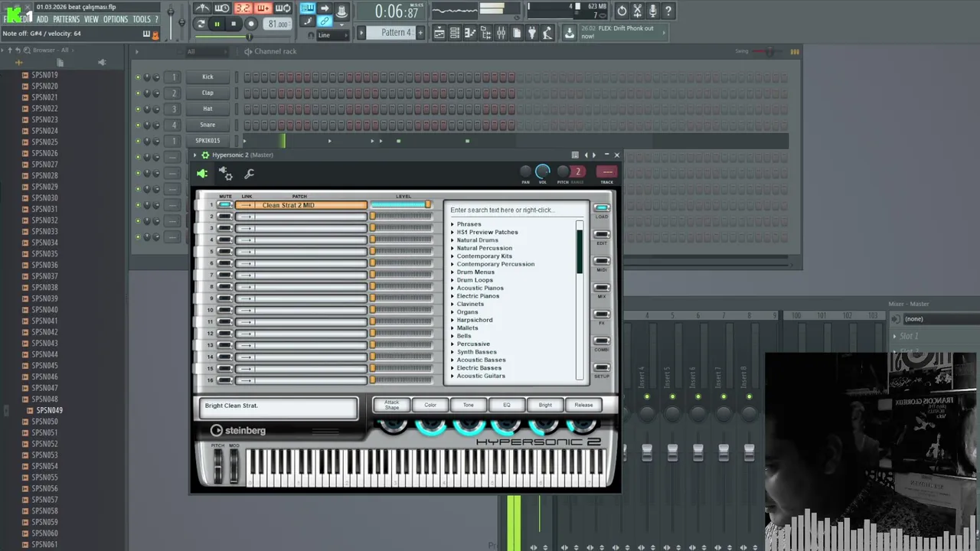Toggle the Snare channel mute LED
Screen dimensions: 980x551
(x=139, y=125)
